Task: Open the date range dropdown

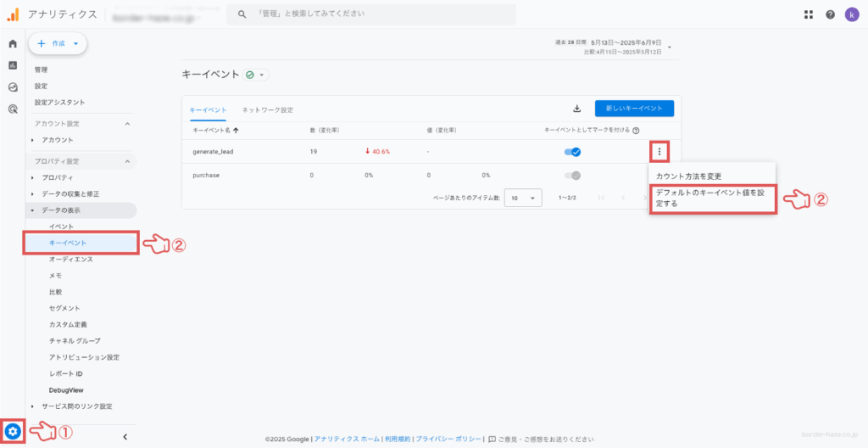Action: pyautogui.click(x=670, y=48)
